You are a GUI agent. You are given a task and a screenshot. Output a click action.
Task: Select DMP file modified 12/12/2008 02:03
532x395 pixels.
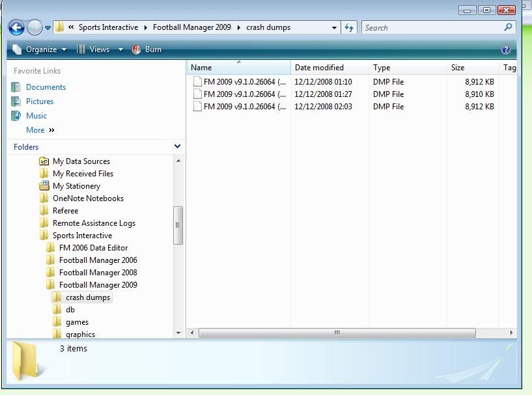tap(343, 107)
